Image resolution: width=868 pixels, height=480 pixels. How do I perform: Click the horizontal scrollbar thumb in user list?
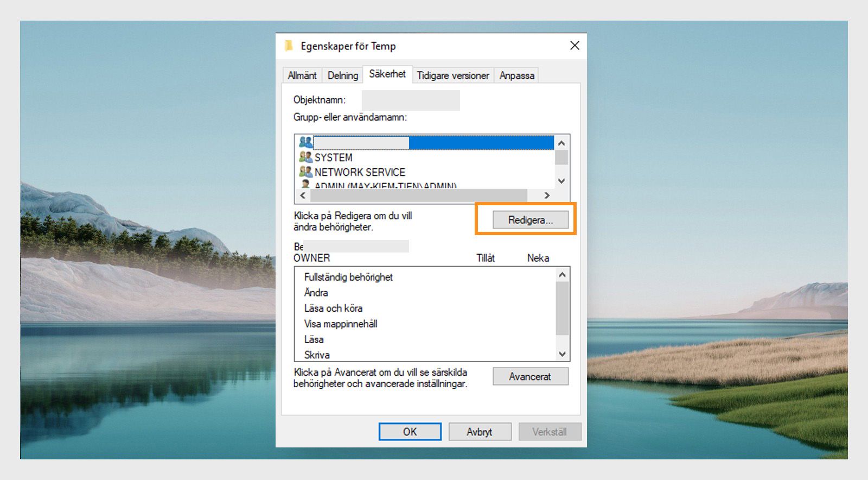[419, 195]
